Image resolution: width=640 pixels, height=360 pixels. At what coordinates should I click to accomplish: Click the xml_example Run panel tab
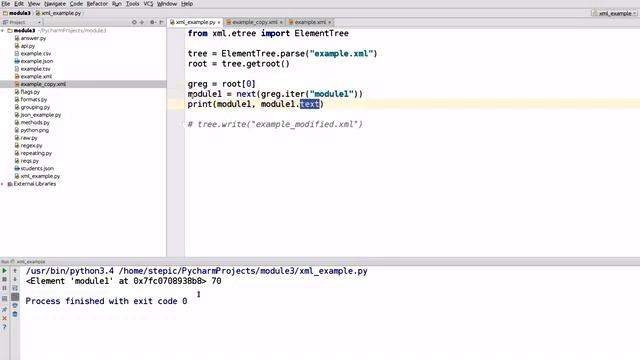pos(31,262)
